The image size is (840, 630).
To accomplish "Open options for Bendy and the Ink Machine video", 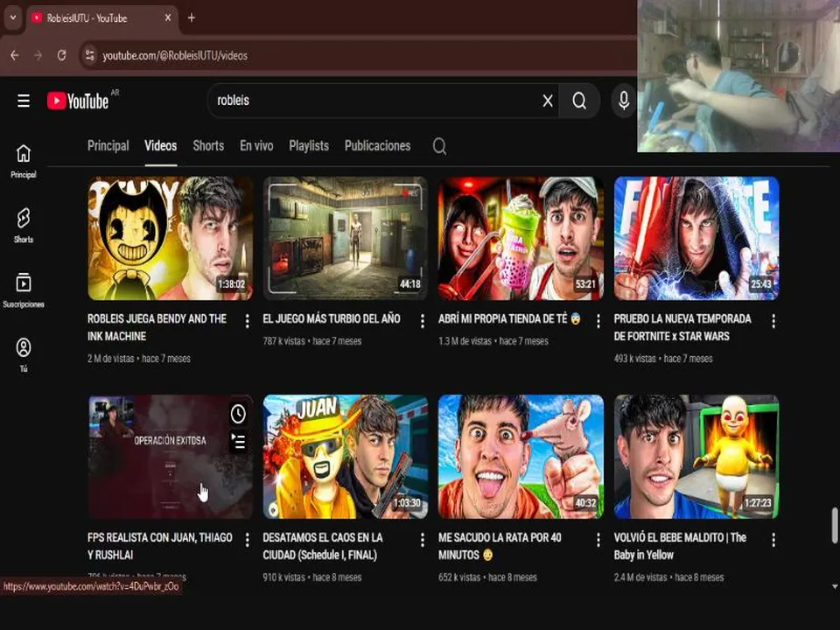I will pyautogui.click(x=247, y=321).
